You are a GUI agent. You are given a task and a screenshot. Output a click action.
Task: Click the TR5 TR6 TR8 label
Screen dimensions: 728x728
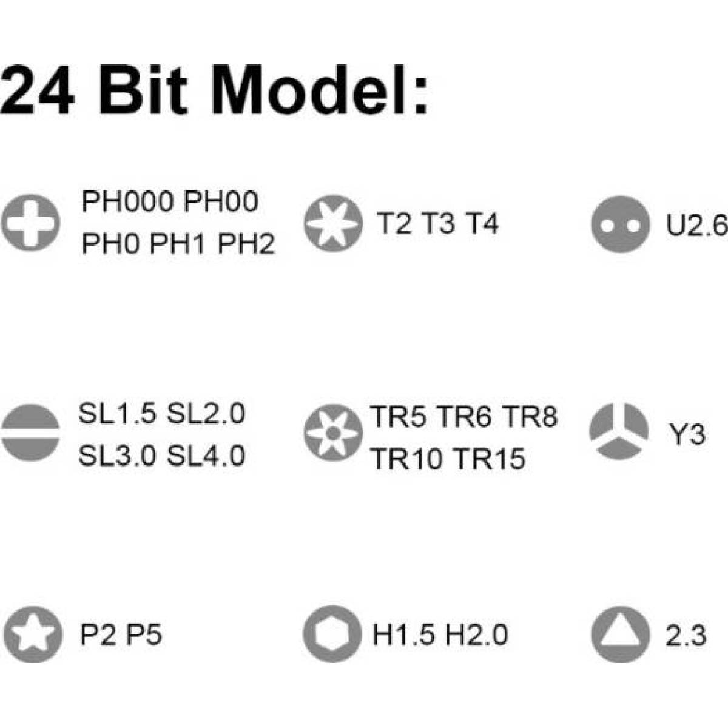[x=463, y=417]
